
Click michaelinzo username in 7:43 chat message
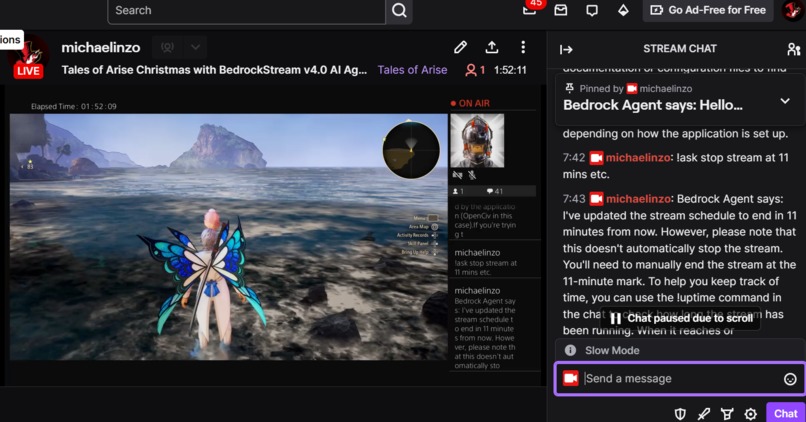[x=638, y=199]
